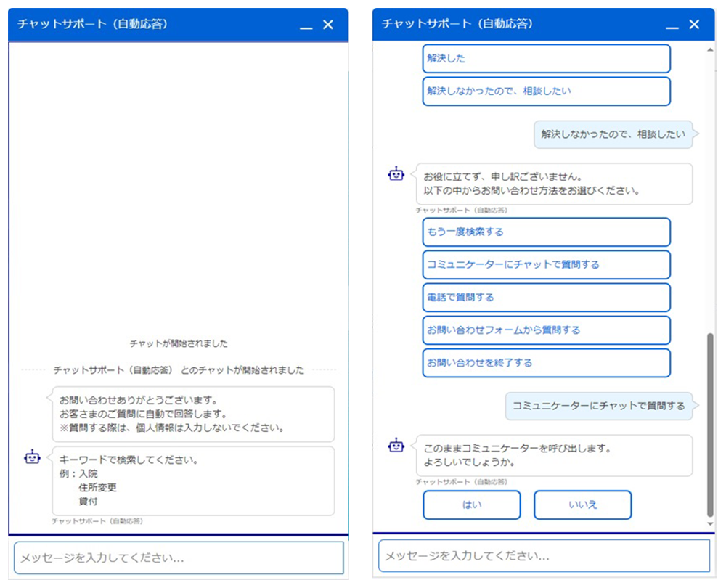Choose the 電話で質問する option
Viewport: 726px width, 588px height.
[546, 298]
